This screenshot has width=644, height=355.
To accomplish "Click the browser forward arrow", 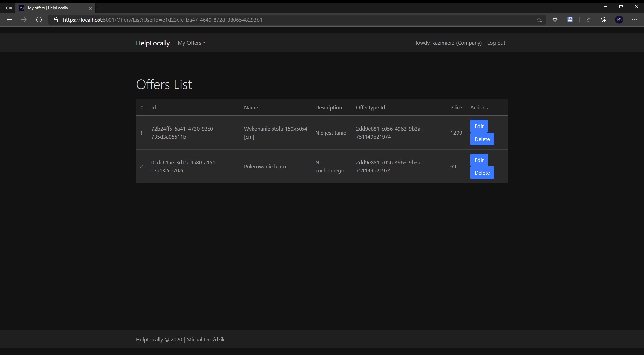I will click(24, 20).
